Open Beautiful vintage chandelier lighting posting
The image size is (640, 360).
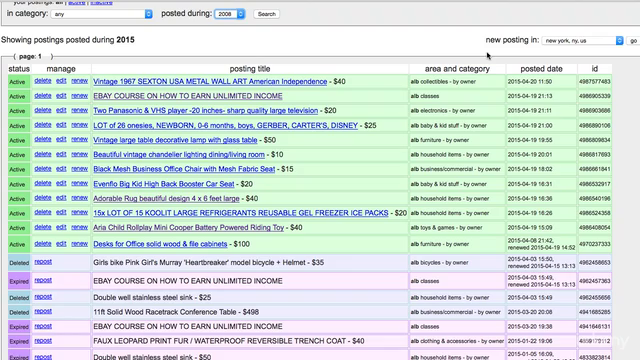coord(179,155)
